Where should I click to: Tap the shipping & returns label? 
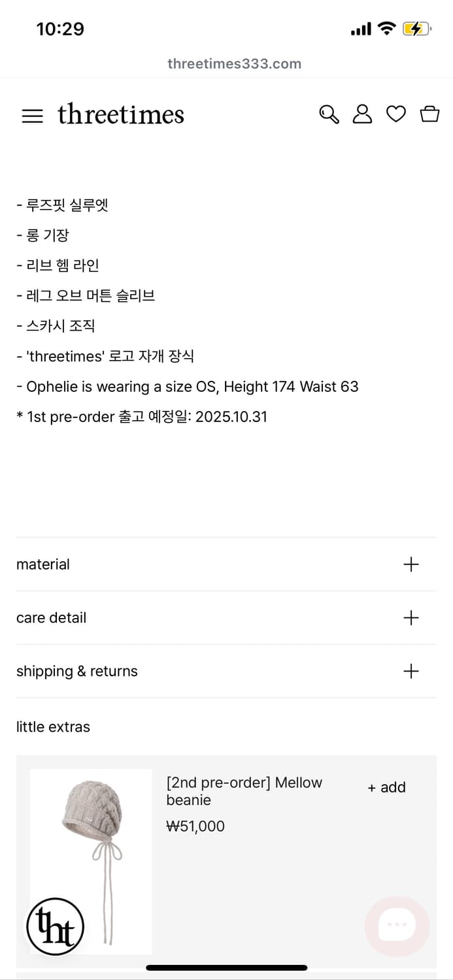[77, 672]
